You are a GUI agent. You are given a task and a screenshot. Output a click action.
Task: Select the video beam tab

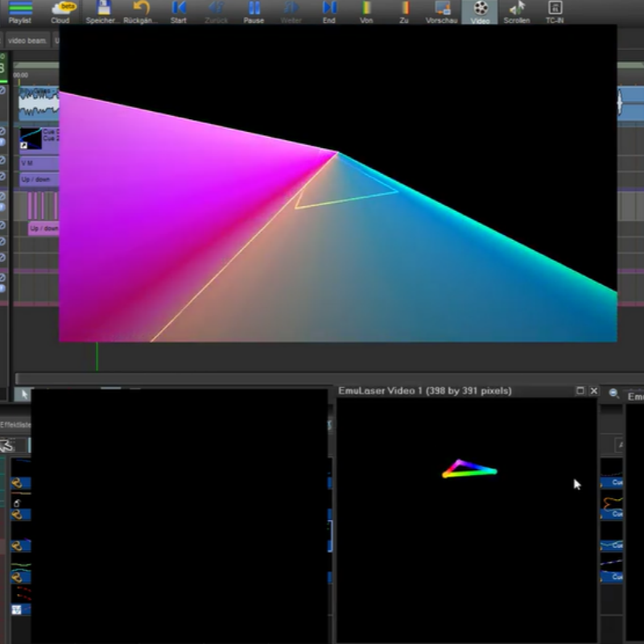tap(28, 40)
